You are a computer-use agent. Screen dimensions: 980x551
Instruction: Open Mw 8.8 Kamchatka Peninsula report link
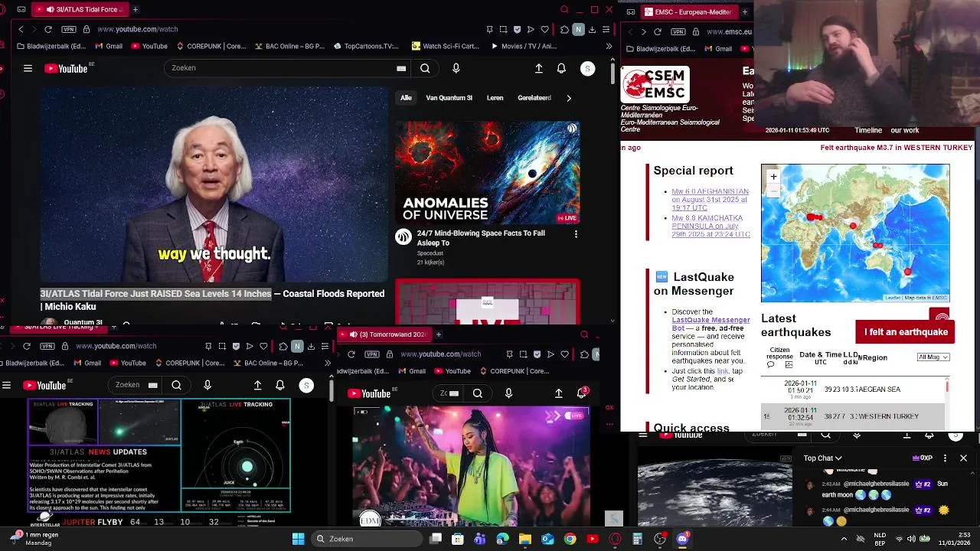(710, 226)
